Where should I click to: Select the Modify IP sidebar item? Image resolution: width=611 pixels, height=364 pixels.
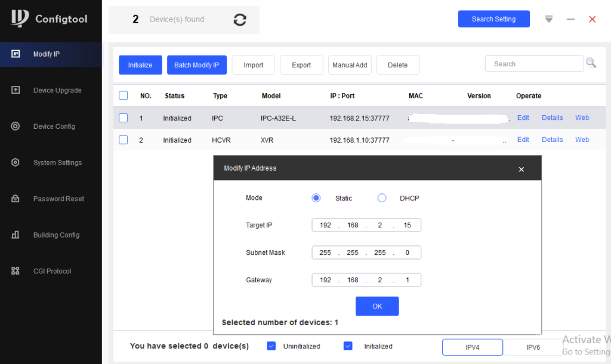pyautogui.click(x=46, y=54)
